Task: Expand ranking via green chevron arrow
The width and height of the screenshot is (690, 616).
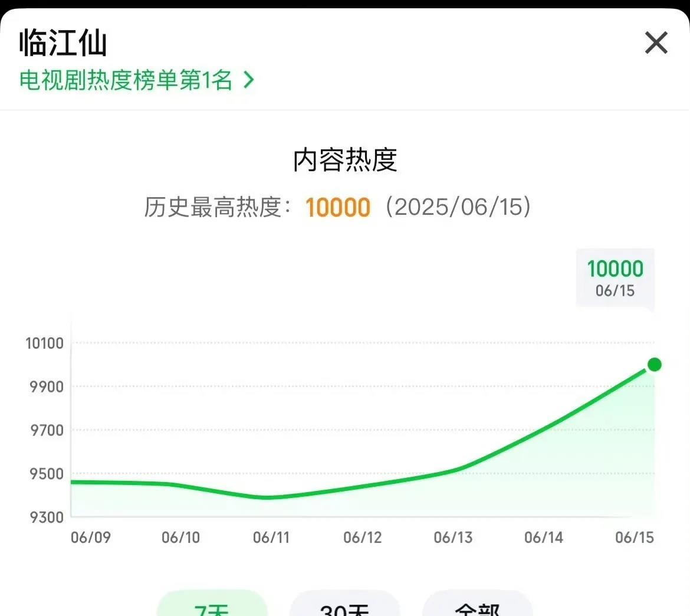Action: point(249,80)
